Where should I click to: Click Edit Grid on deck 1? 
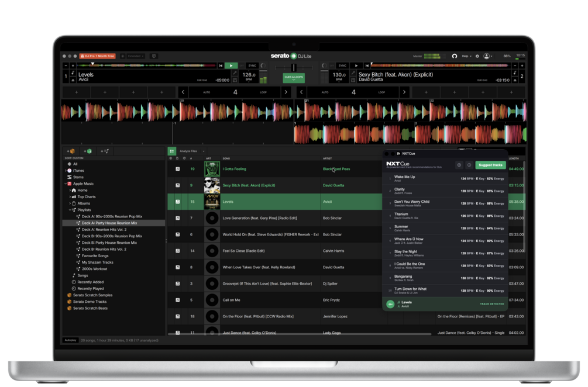tap(202, 80)
